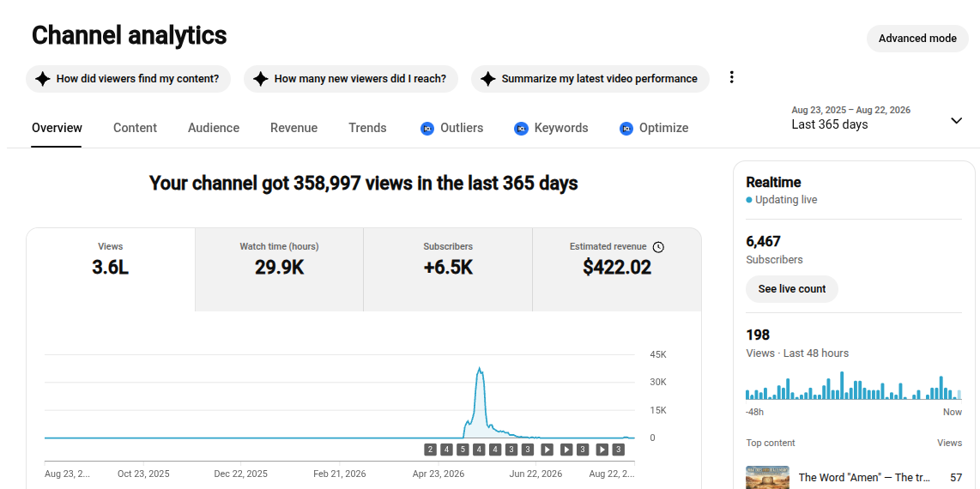Expand the Last 365 days date range dropdown

(876, 118)
